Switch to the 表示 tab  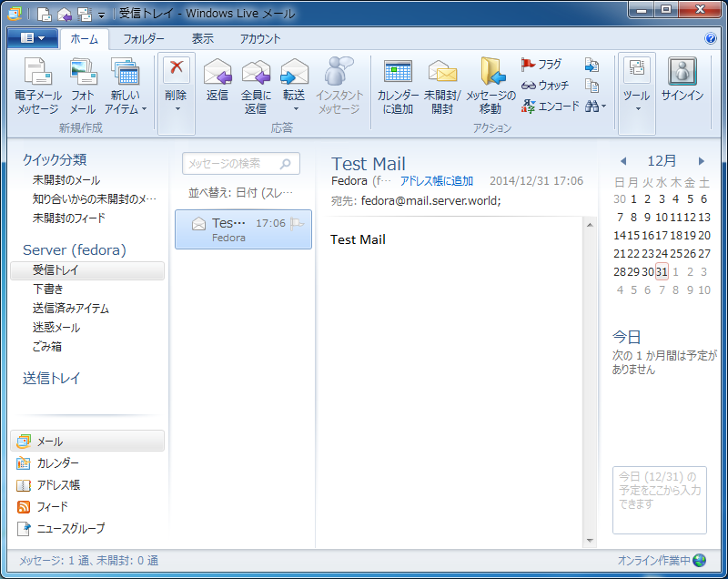203,39
